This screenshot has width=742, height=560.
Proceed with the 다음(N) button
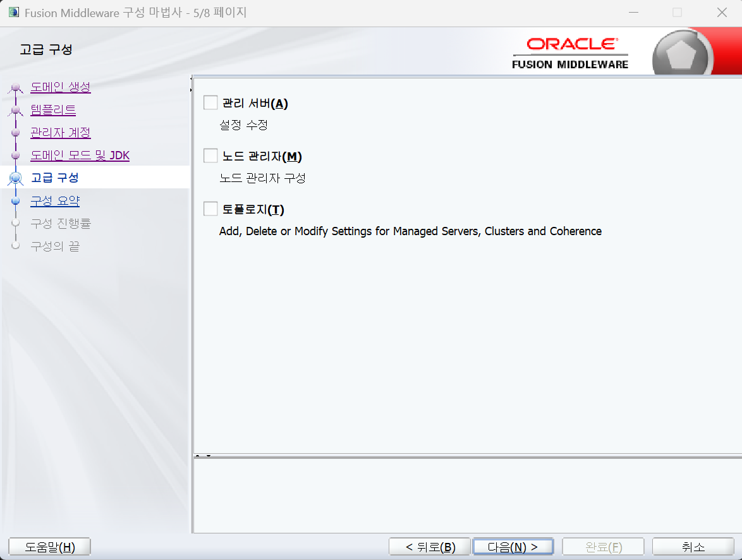(x=513, y=547)
